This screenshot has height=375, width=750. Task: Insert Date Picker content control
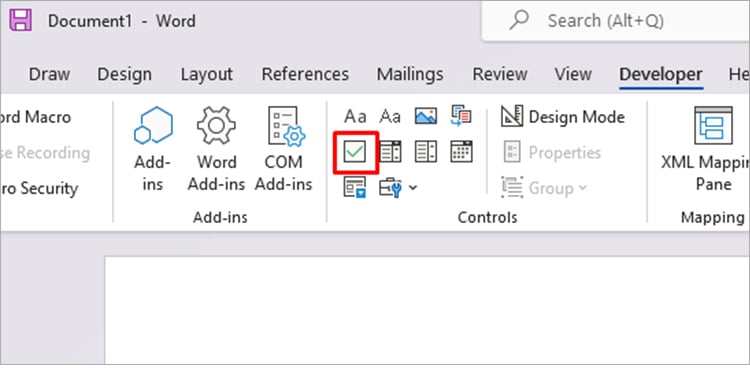click(x=462, y=152)
